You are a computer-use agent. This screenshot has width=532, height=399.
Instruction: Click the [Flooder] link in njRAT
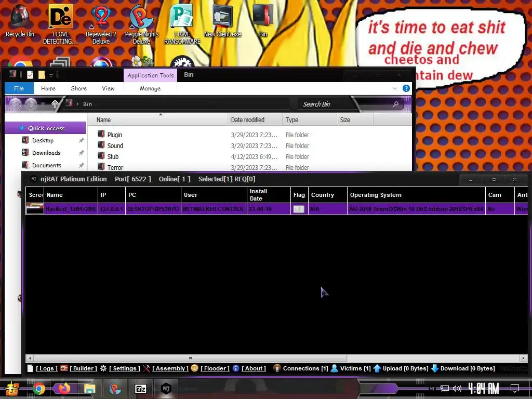click(x=215, y=368)
